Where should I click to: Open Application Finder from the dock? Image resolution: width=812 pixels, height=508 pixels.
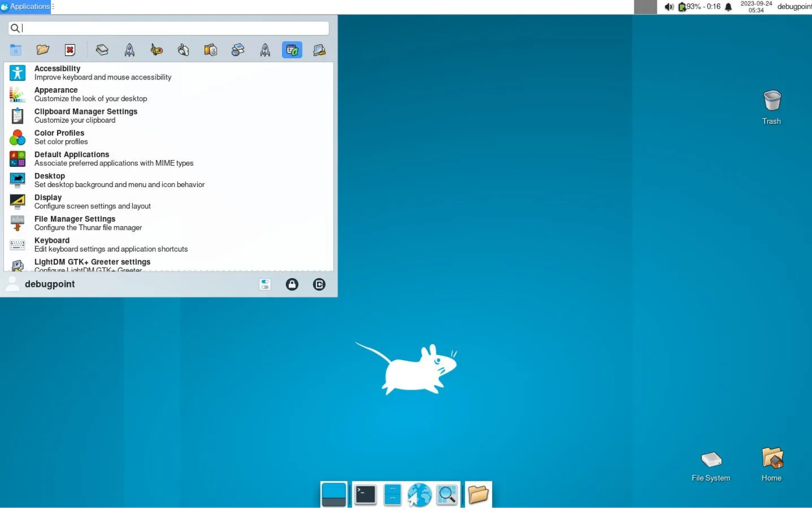[447, 495]
